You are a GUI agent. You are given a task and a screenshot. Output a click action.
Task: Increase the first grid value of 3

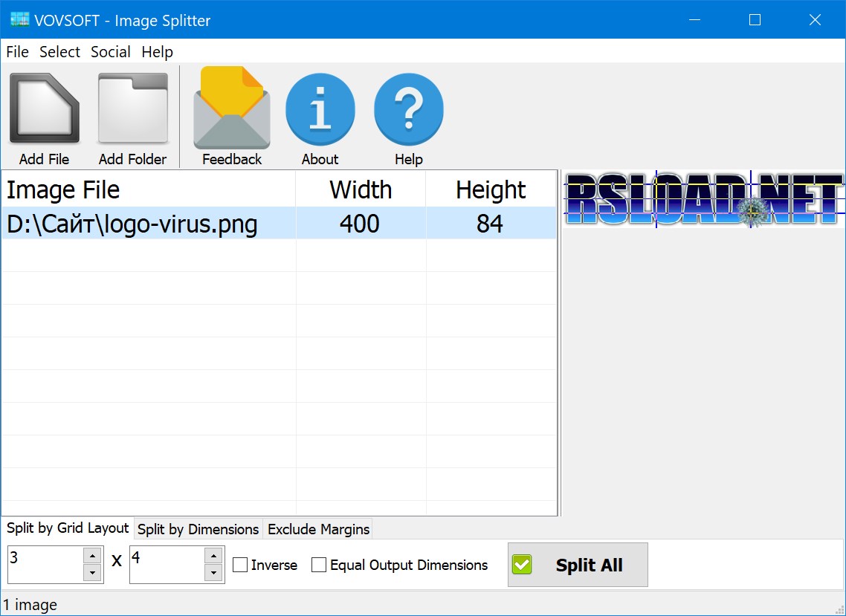[x=93, y=556]
